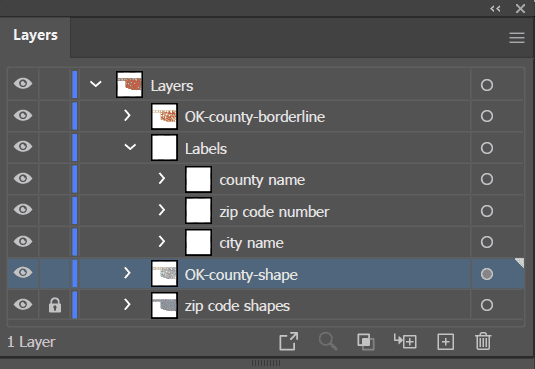
Task: Select the OK-county-borderline layer name
Action: point(255,117)
